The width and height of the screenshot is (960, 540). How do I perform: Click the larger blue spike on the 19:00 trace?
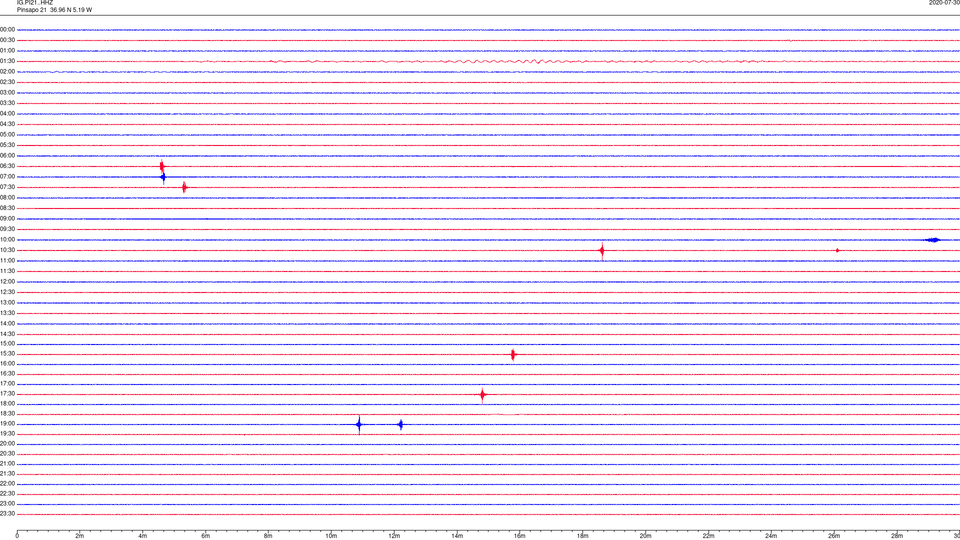click(359, 424)
